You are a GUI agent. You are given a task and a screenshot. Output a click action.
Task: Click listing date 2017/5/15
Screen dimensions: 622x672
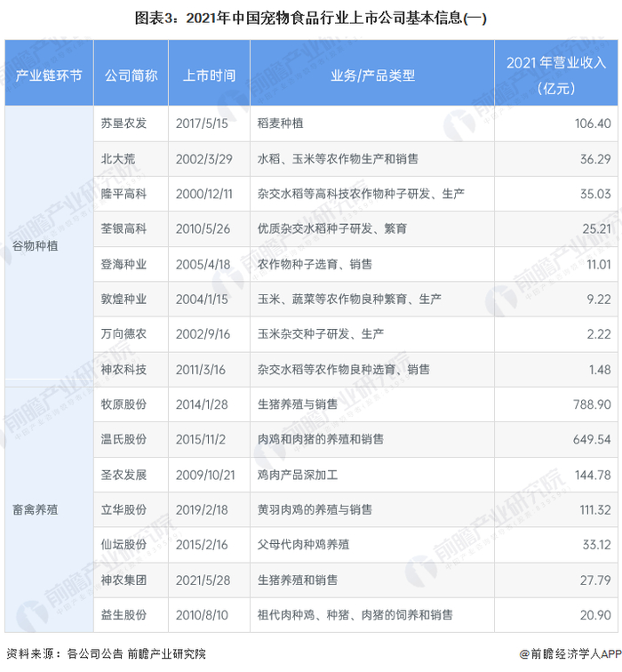(x=202, y=124)
